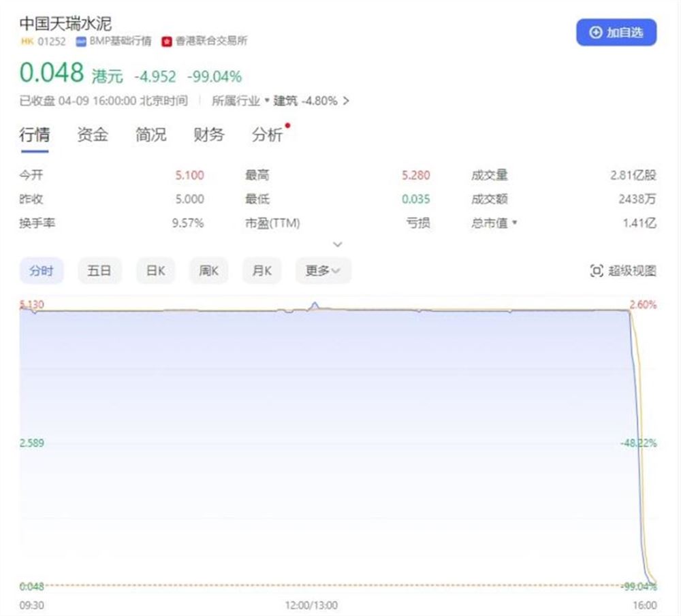681x616 pixels.
Task: Open the 资金 tab
Action: click(x=92, y=135)
